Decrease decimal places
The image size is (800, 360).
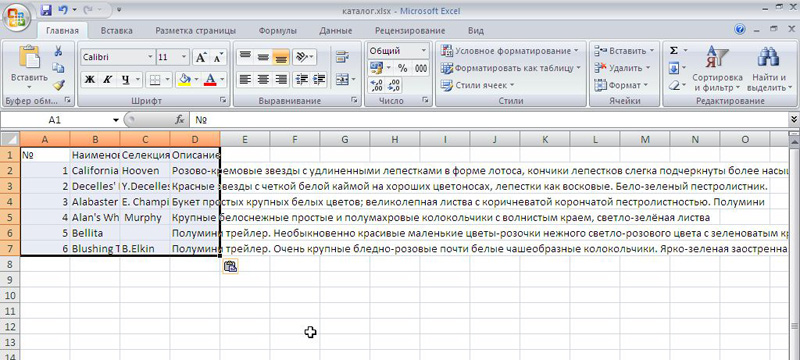pyautogui.click(x=394, y=85)
